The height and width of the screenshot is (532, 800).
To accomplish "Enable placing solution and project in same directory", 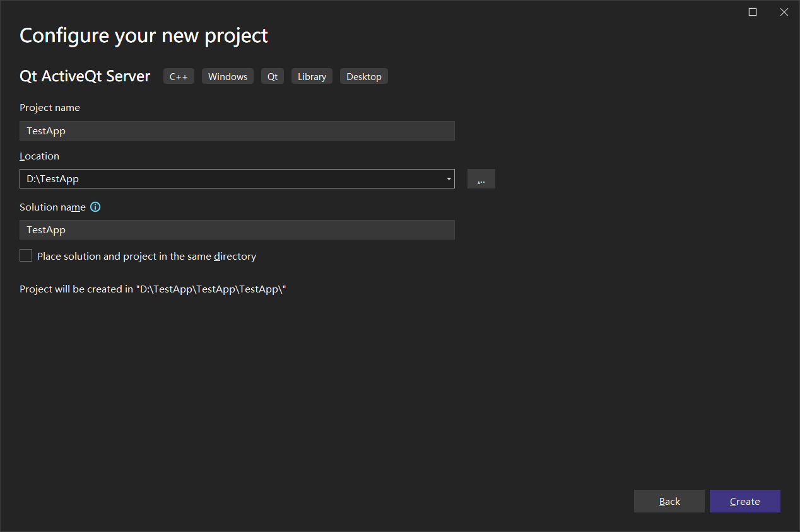I will point(26,255).
